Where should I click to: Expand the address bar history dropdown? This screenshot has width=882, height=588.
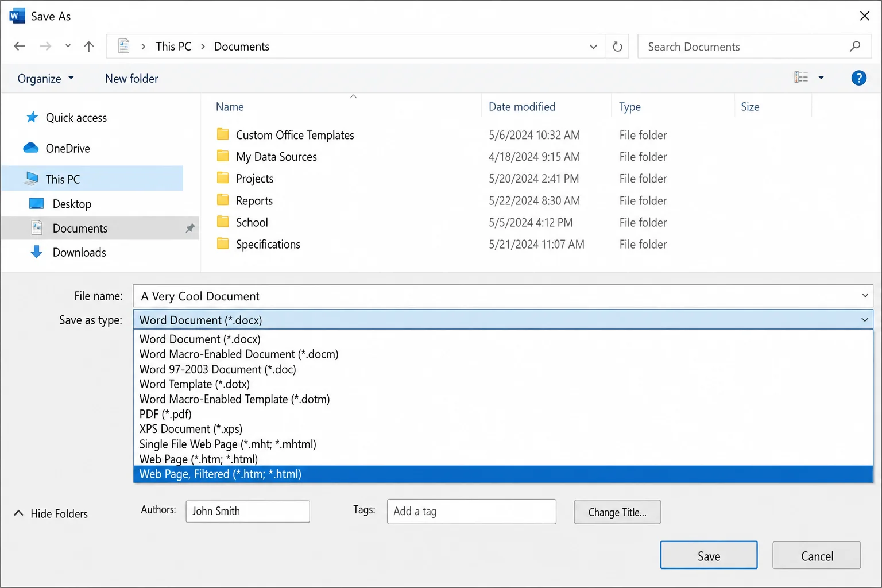tap(593, 47)
